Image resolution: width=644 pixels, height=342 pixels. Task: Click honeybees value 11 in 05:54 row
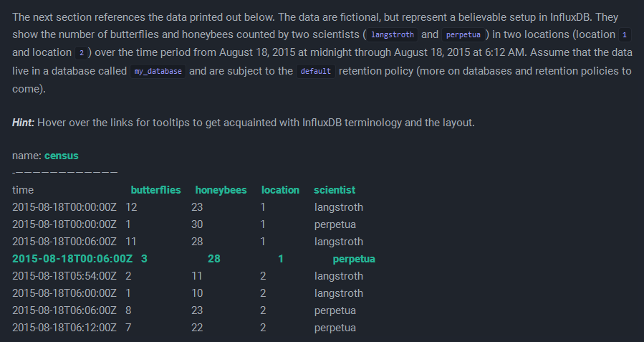click(x=197, y=276)
